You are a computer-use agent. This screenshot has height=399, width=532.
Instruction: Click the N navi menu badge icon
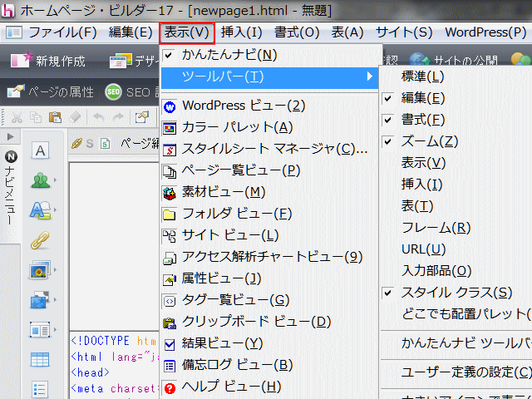11,157
